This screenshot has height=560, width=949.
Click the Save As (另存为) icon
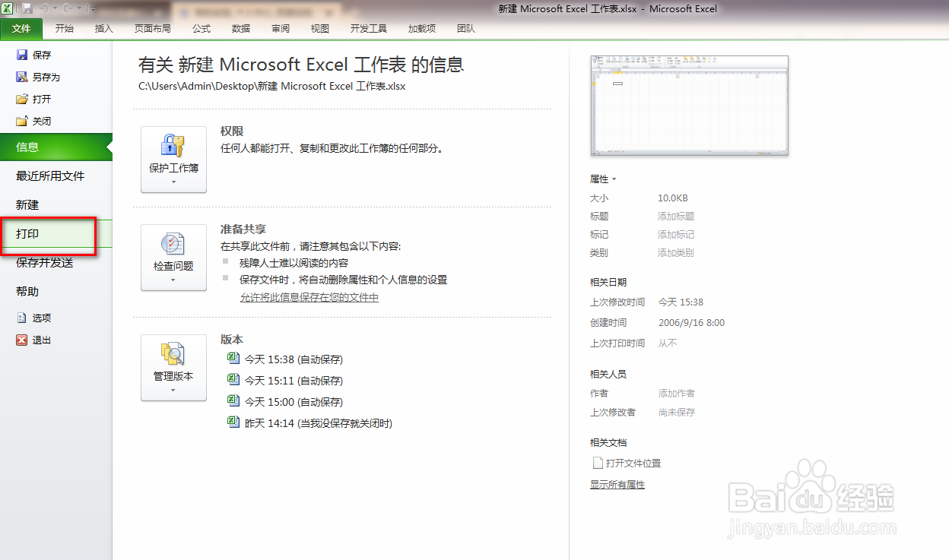(22, 77)
